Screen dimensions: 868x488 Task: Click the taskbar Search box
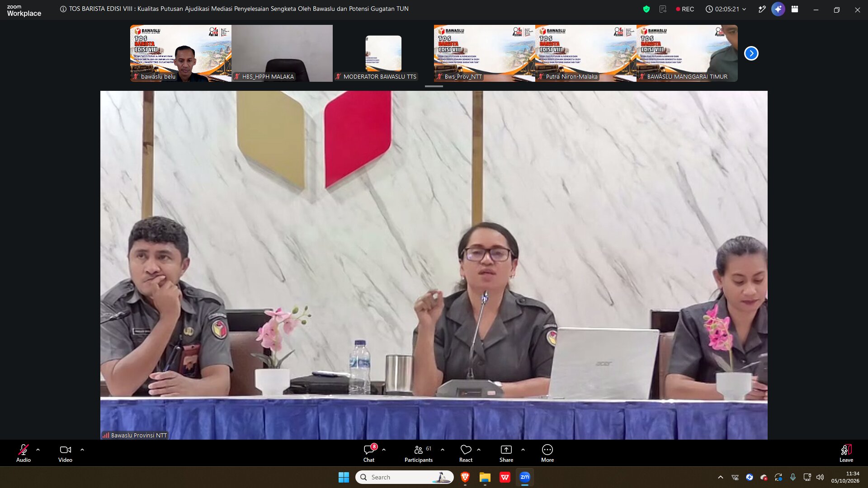[x=405, y=477]
